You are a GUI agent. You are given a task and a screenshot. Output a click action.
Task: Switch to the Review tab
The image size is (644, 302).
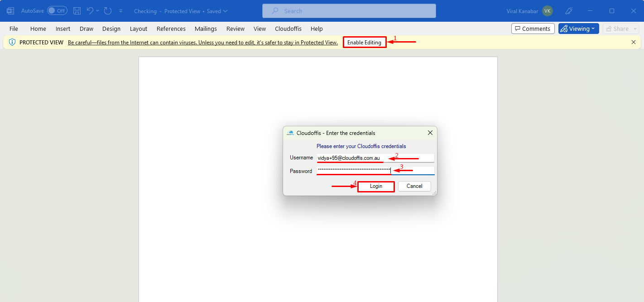coord(235,29)
